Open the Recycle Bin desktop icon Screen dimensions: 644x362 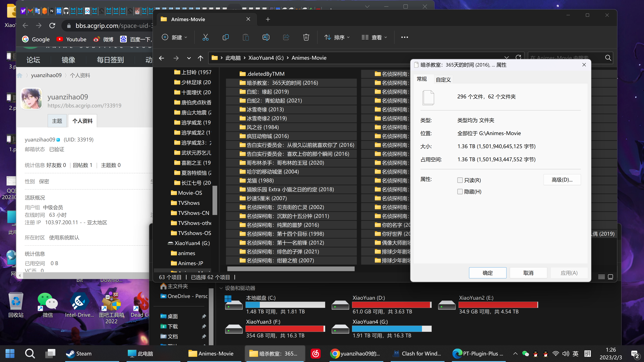click(x=16, y=305)
